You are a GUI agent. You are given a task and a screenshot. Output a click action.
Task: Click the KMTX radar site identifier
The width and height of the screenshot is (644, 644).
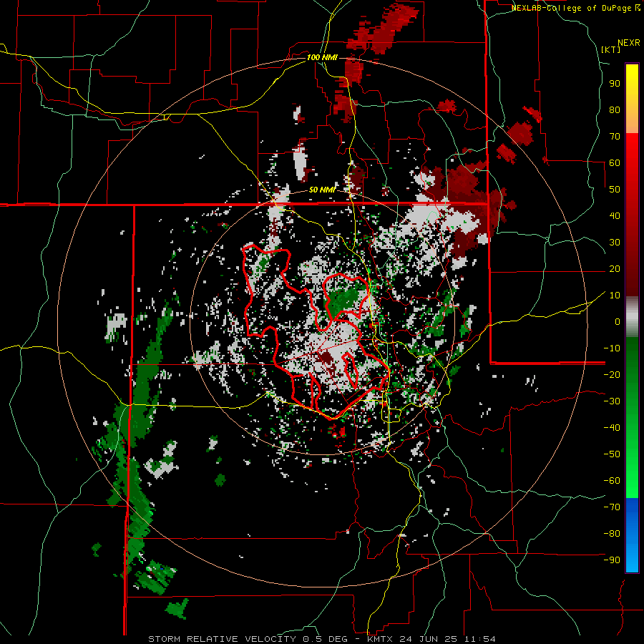point(381,639)
